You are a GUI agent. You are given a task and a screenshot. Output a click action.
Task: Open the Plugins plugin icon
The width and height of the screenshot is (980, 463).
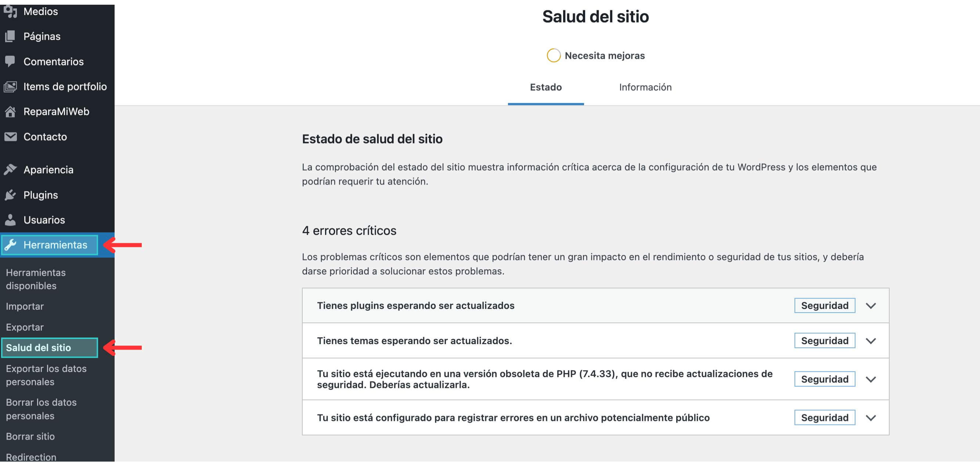[x=11, y=194]
